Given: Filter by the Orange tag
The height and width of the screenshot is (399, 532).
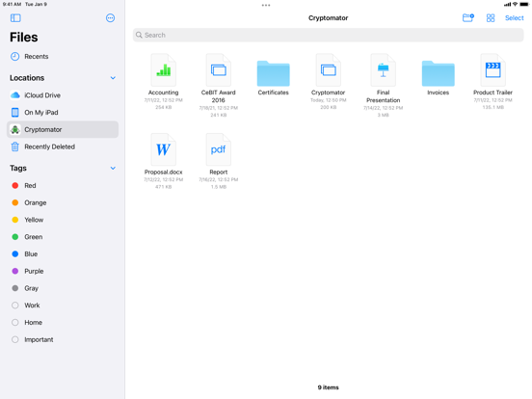Looking at the screenshot, I should pyautogui.click(x=63, y=202).
